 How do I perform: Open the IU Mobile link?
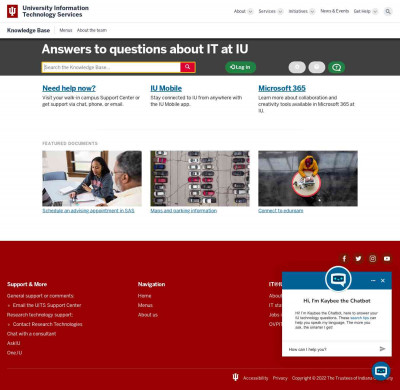[x=166, y=88]
